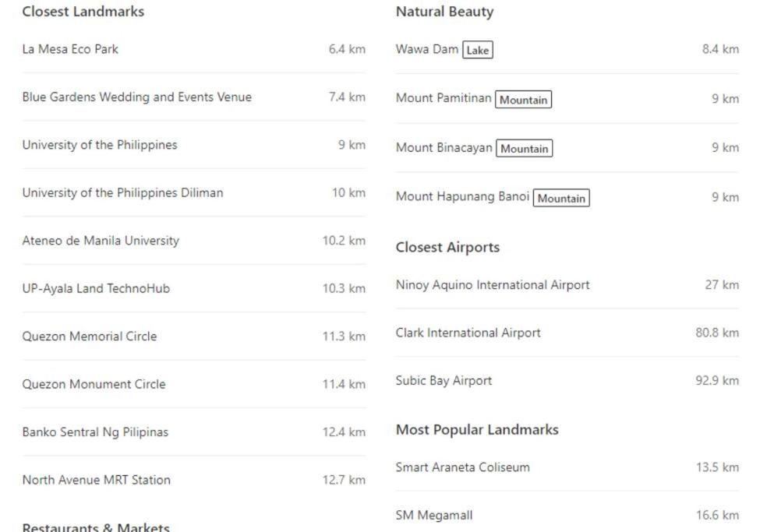Select Blue Gardens Wedding and Events Venue
The width and height of the screenshot is (767, 532).
click(x=194, y=97)
